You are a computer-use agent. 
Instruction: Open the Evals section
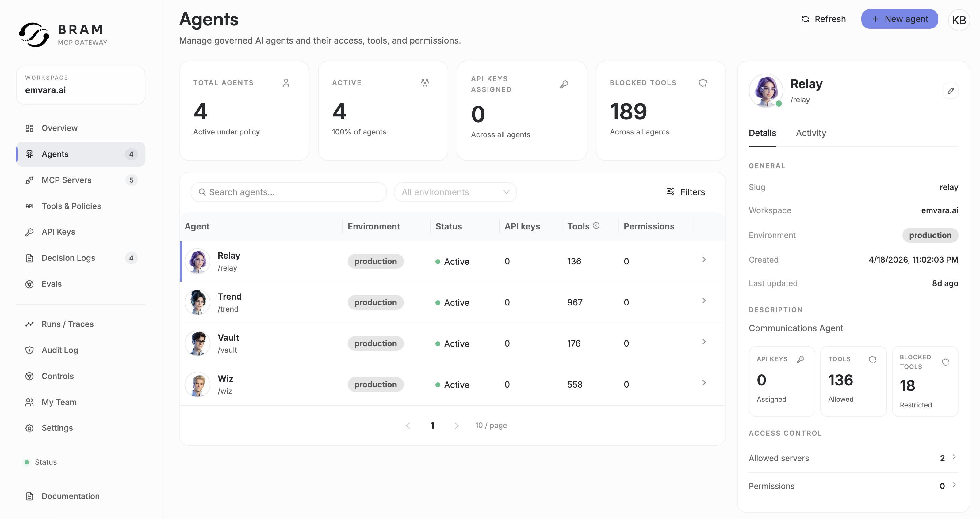coord(52,284)
